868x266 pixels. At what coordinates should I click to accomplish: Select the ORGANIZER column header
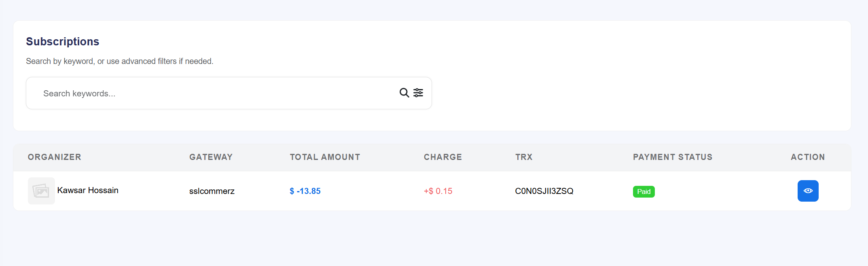(54, 157)
